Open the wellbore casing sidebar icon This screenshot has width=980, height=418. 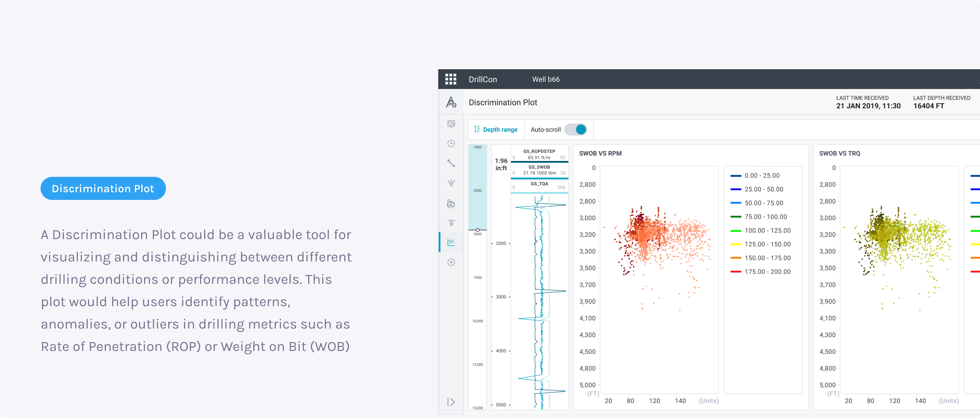pyautogui.click(x=451, y=223)
